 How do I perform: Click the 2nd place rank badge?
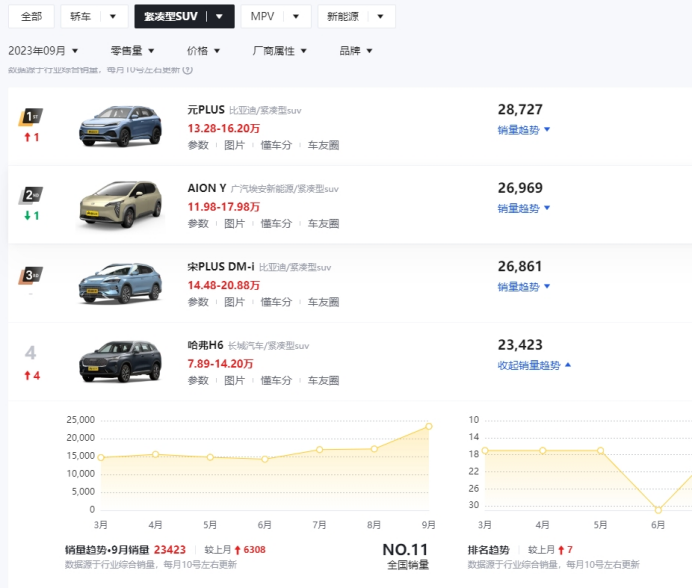pos(30,196)
